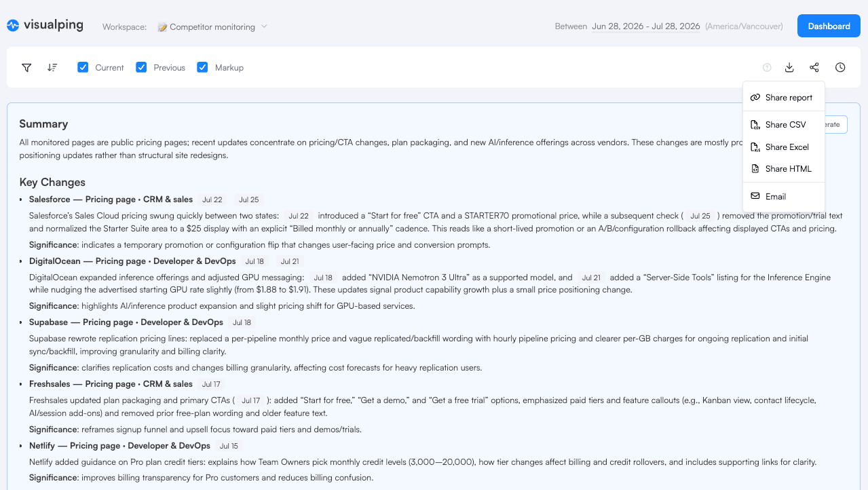Click the Jul 22 tag beside Salesforce heading

pos(212,200)
